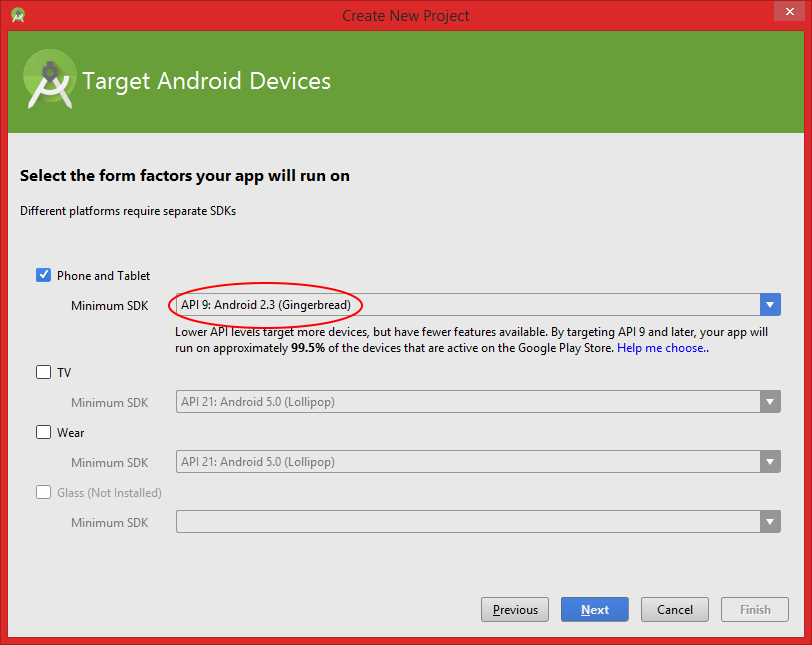
Task: Go back with the Previous button
Action: pos(515,609)
